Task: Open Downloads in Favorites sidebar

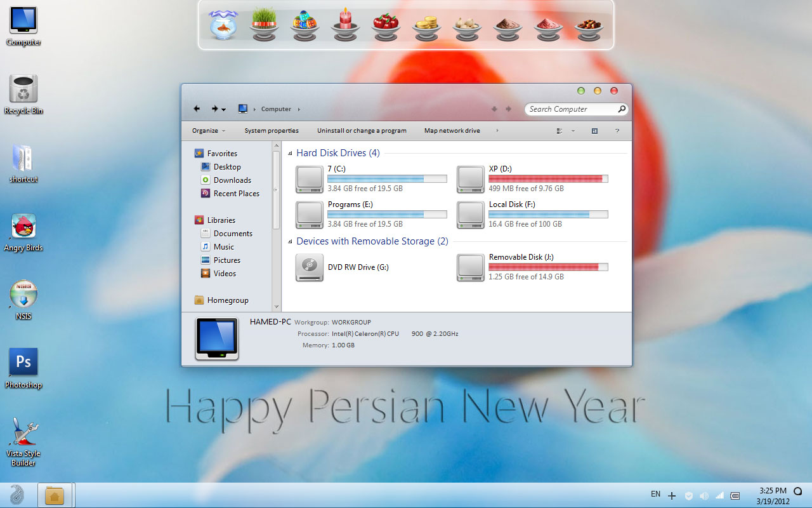Action: (232, 180)
